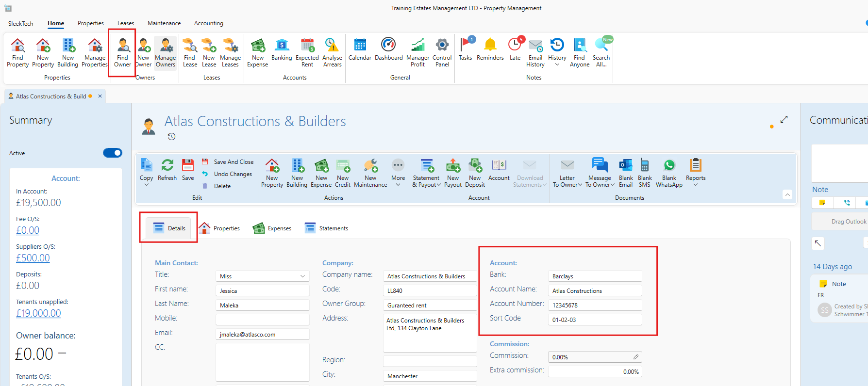868x386 pixels.
Task: Open Reminders bell
Action: 490,49
